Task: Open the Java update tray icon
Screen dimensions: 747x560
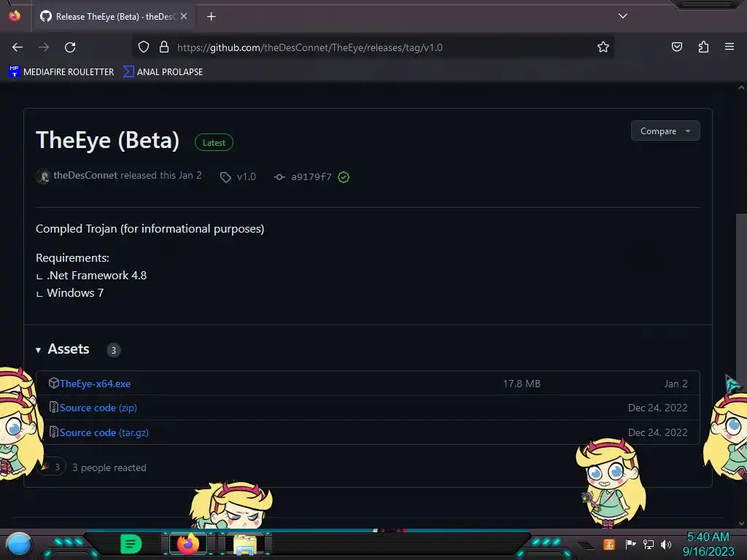Action: click(x=609, y=544)
